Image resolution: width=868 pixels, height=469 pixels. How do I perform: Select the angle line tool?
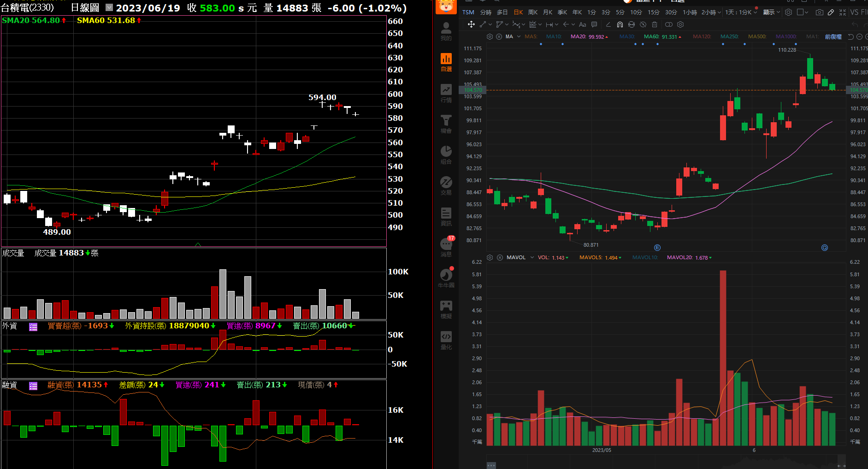coord(608,24)
